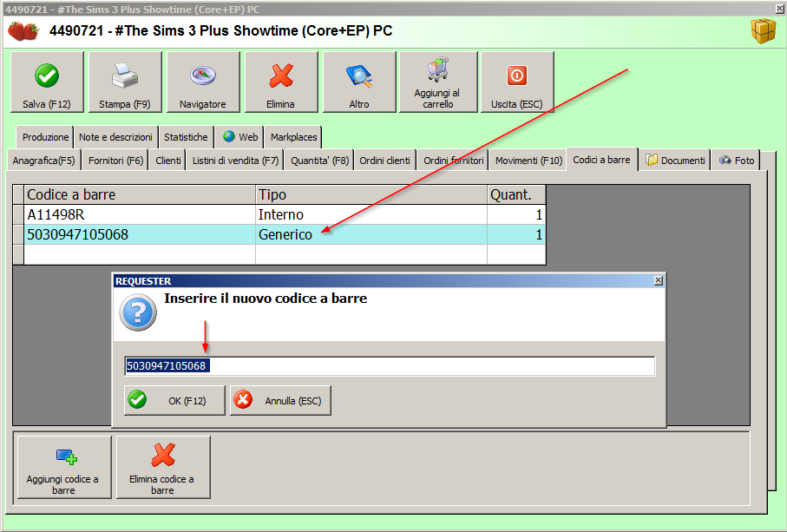Click the Quant. cell of the Generico row

pyautogui.click(x=516, y=234)
